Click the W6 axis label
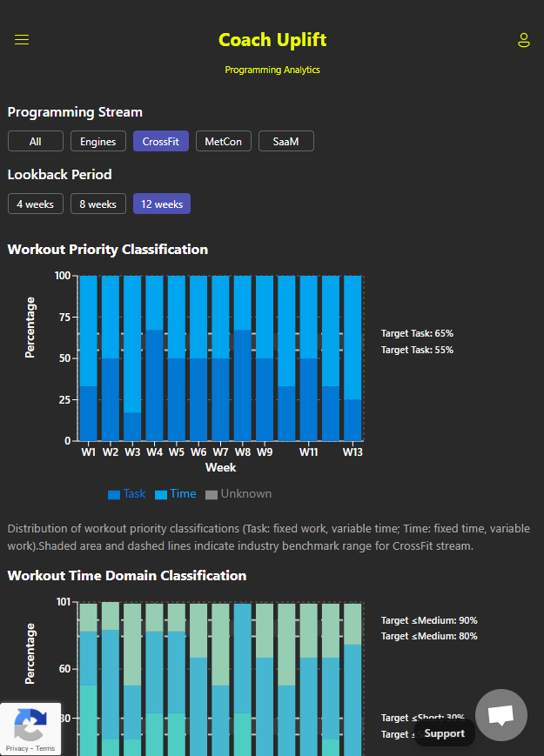The width and height of the screenshot is (544, 756). (x=198, y=452)
